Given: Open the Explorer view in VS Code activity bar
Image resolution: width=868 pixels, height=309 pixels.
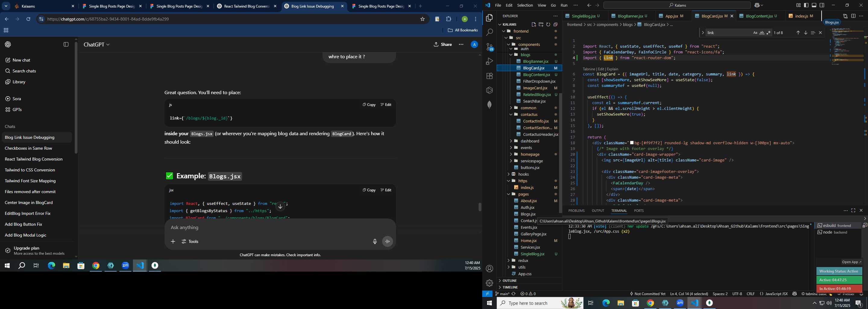Looking at the screenshot, I should [489, 18].
